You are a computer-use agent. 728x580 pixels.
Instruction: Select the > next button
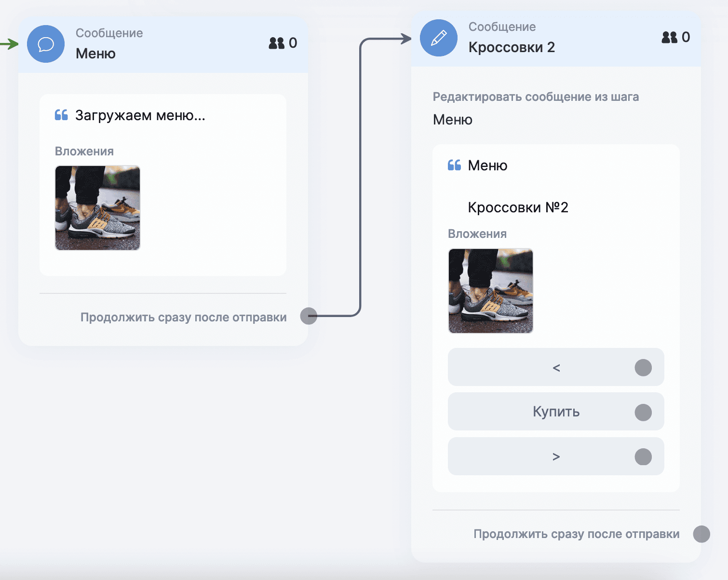[x=556, y=456]
